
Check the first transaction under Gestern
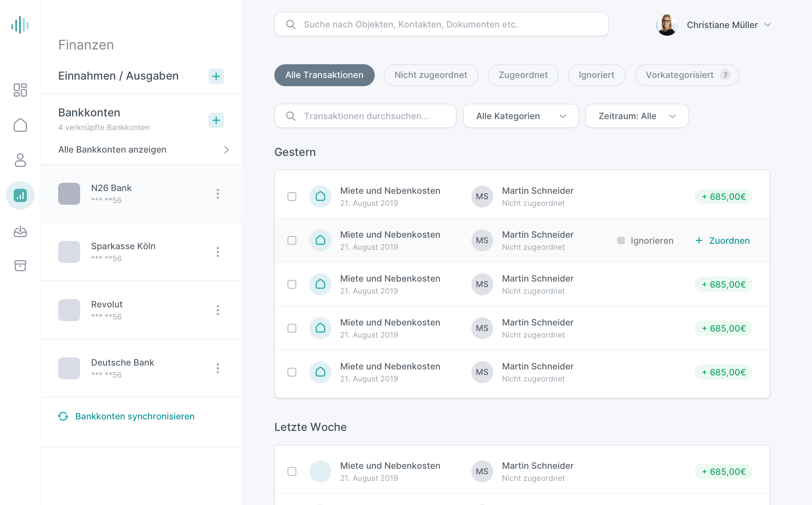point(292,197)
